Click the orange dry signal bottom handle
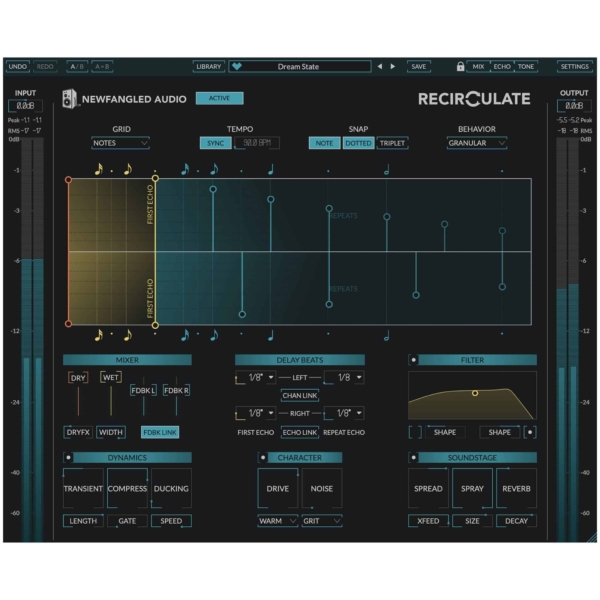Viewport: 600px width, 600px height. tap(68, 324)
